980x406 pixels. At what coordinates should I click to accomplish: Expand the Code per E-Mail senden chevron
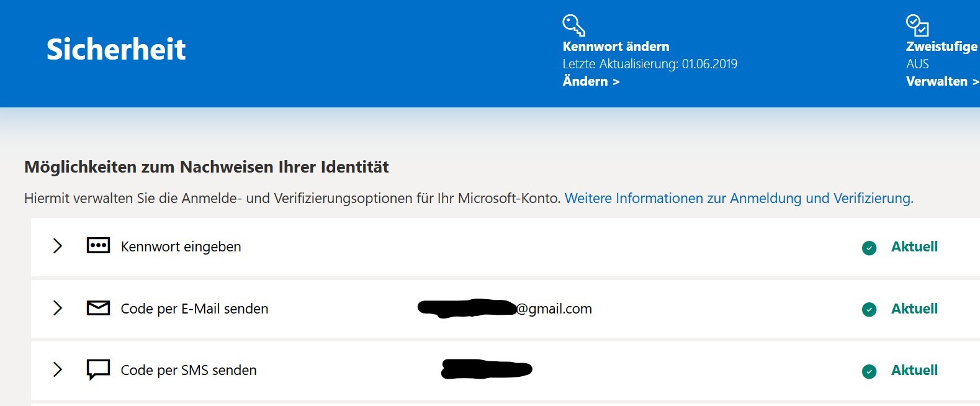coord(58,308)
